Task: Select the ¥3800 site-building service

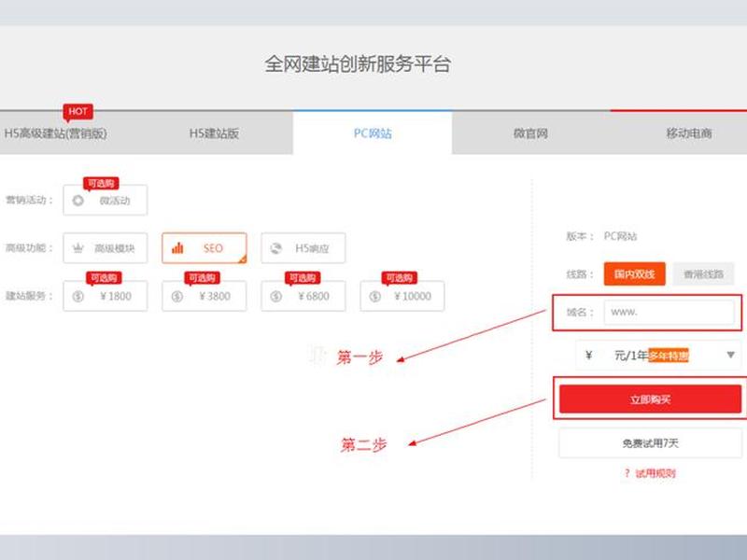Action: [x=204, y=296]
